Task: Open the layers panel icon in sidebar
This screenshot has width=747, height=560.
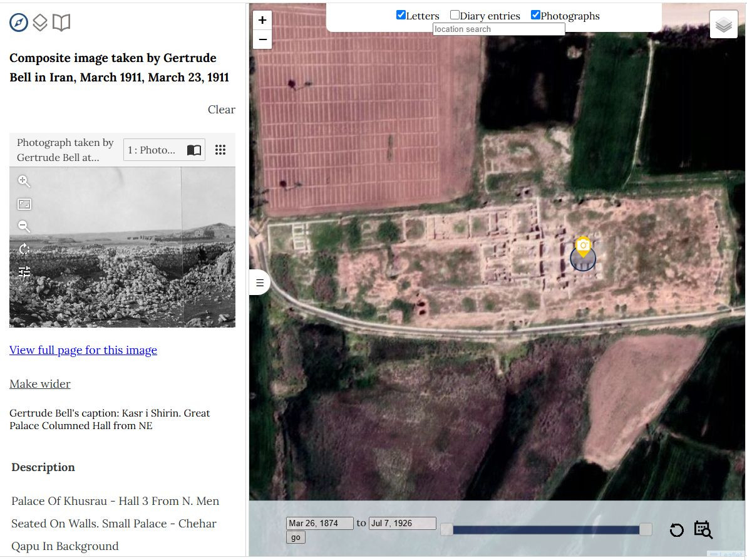Action: tap(40, 23)
